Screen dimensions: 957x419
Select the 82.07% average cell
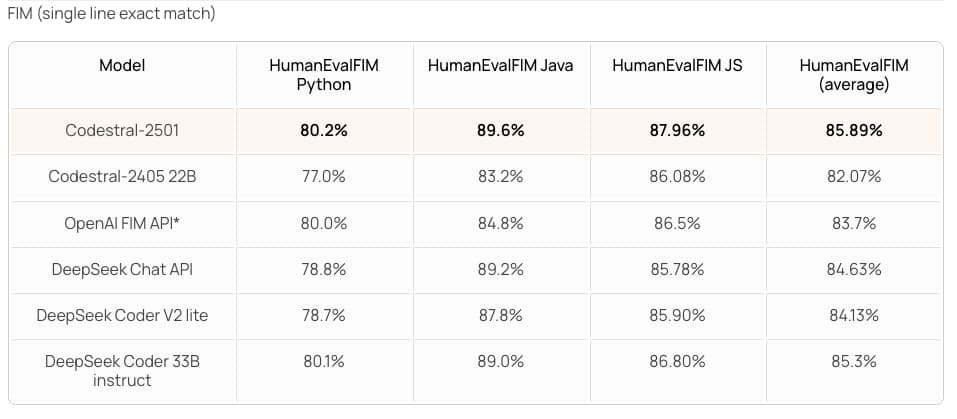pyautogui.click(x=854, y=177)
